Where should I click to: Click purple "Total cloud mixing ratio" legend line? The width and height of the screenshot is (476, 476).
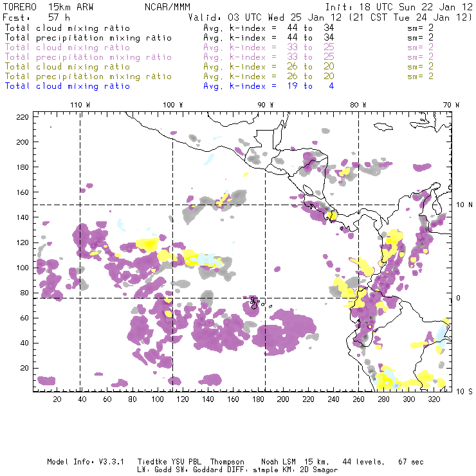[68, 48]
